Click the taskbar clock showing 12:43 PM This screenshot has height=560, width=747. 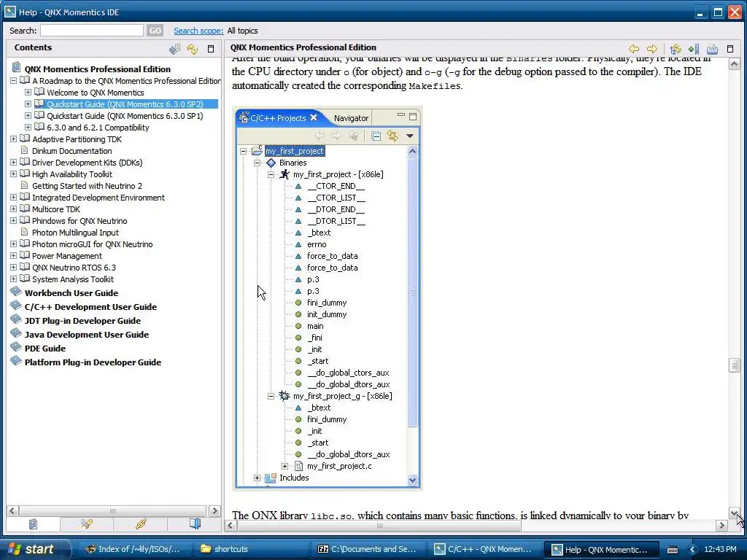pyautogui.click(x=720, y=550)
